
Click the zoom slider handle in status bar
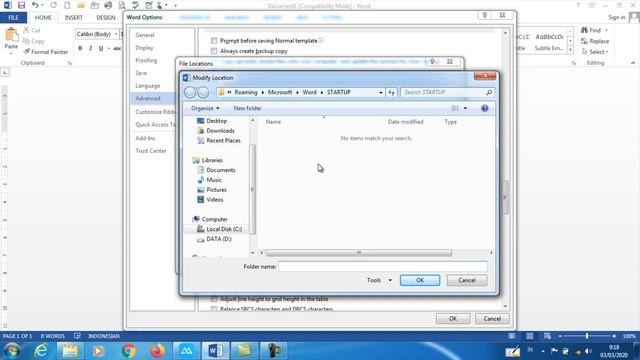pos(587,336)
